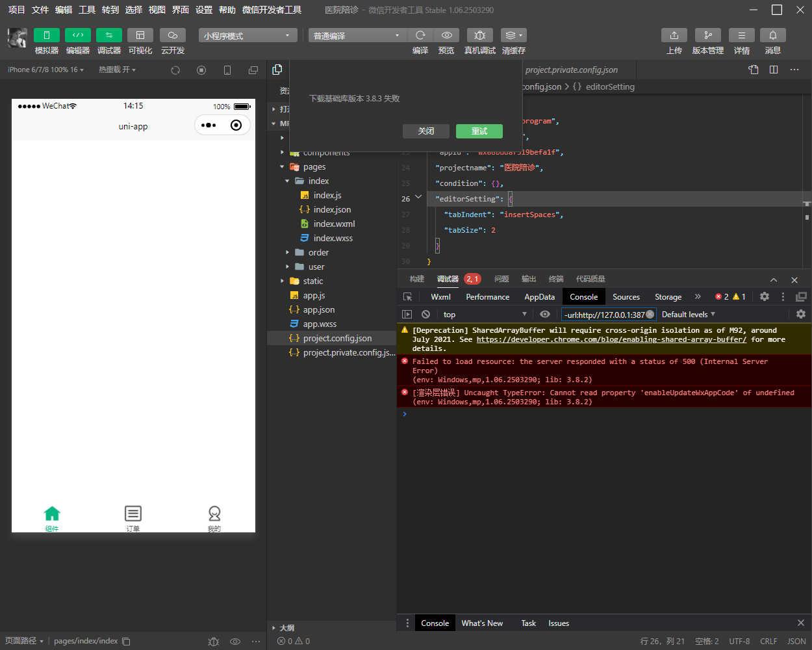Toggle the console live expression eye icon
The image size is (812, 650).
click(545, 315)
